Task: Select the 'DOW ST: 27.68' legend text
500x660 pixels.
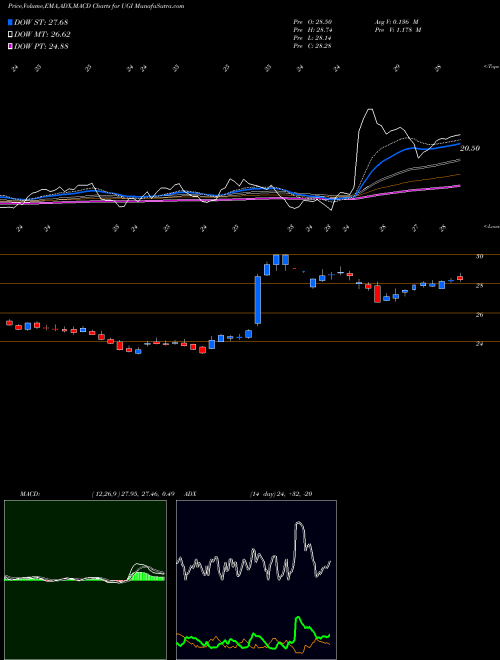Action: (41, 22)
